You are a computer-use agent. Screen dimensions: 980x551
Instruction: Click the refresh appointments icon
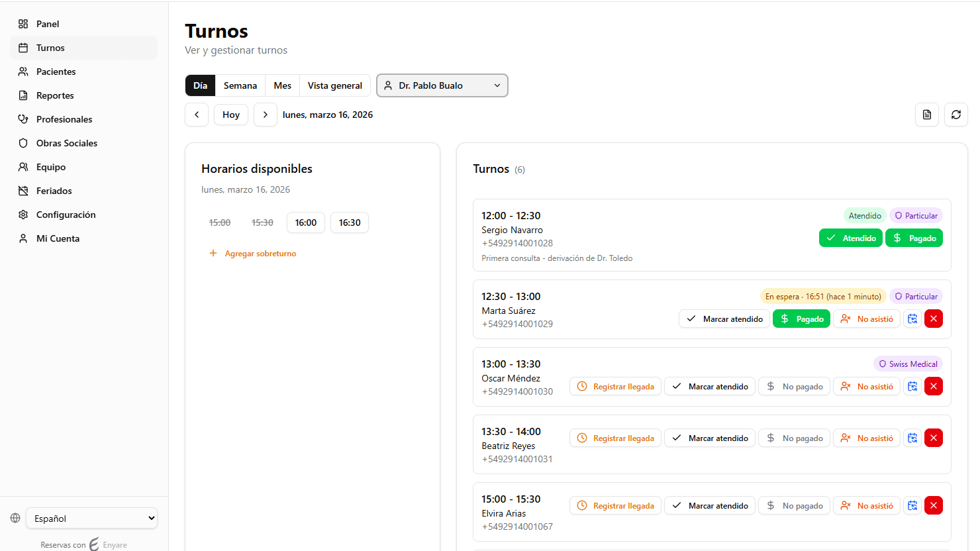point(955,115)
